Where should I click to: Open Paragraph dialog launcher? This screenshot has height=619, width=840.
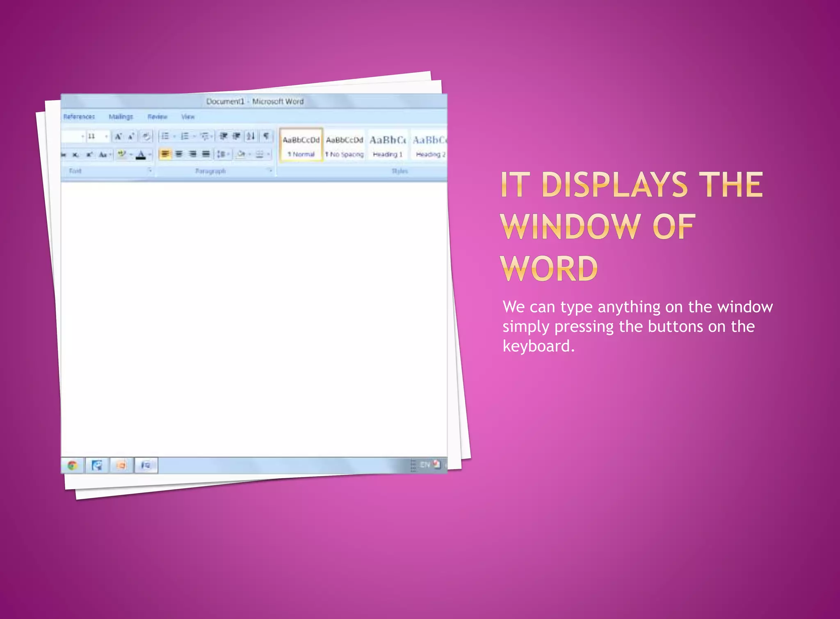(x=270, y=170)
